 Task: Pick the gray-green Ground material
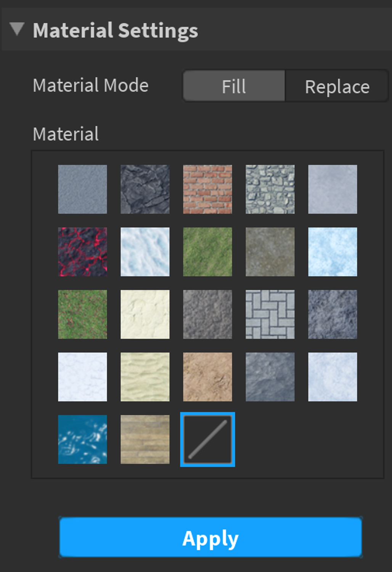coord(270,252)
